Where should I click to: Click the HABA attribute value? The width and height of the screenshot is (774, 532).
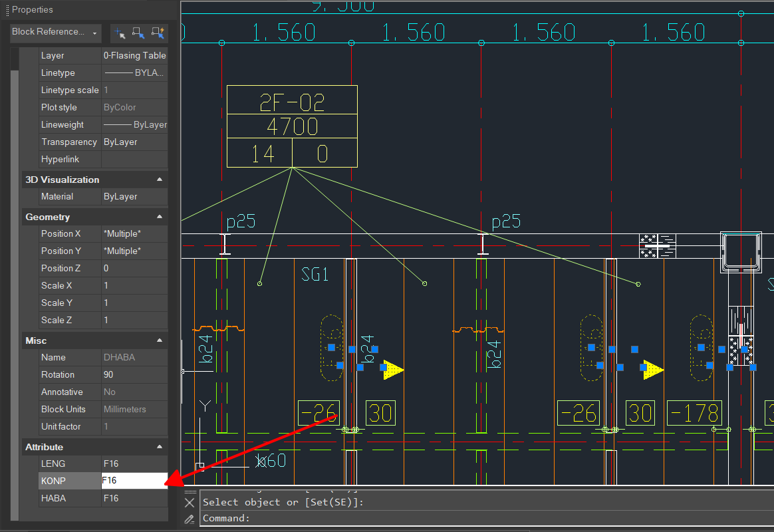[x=134, y=498]
